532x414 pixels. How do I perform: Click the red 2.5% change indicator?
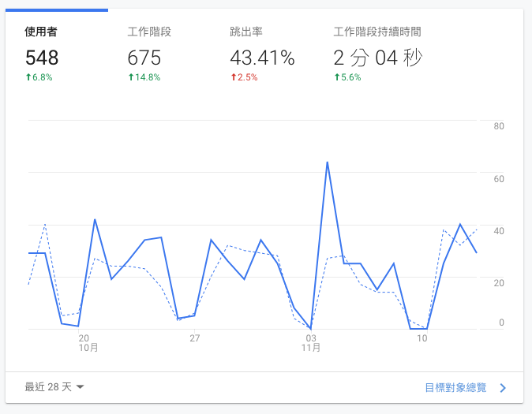click(244, 77)
